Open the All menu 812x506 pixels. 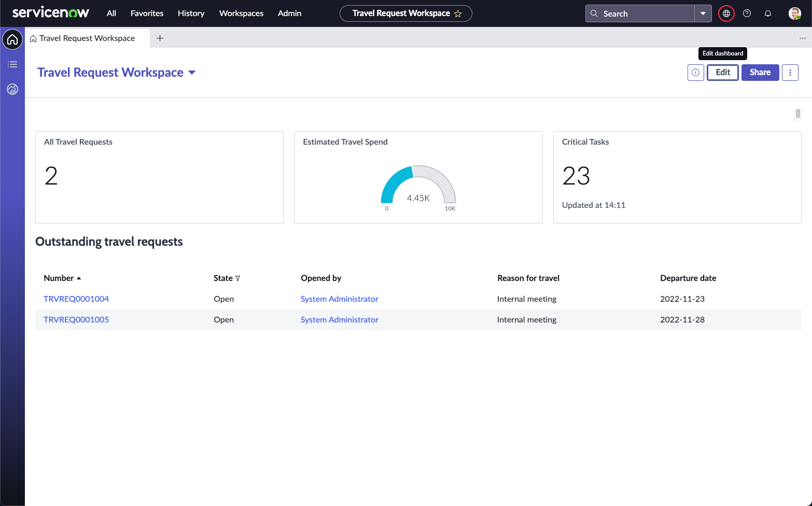pos(111,13)
